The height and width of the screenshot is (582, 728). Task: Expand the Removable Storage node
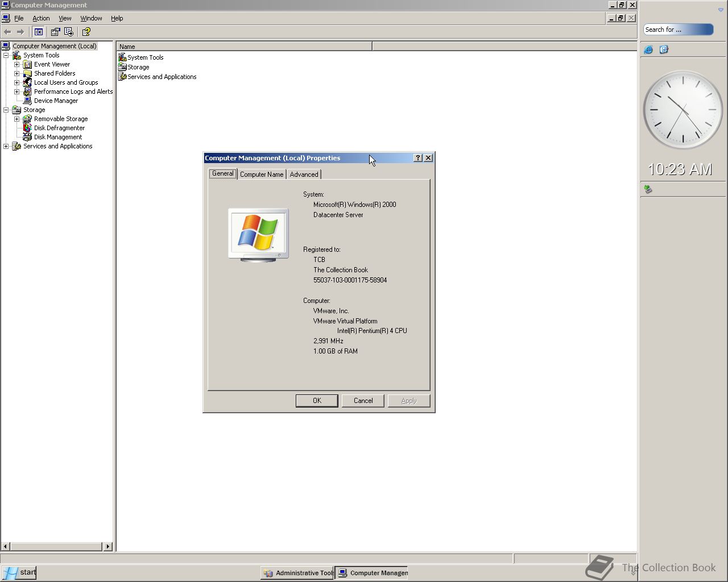17,119
